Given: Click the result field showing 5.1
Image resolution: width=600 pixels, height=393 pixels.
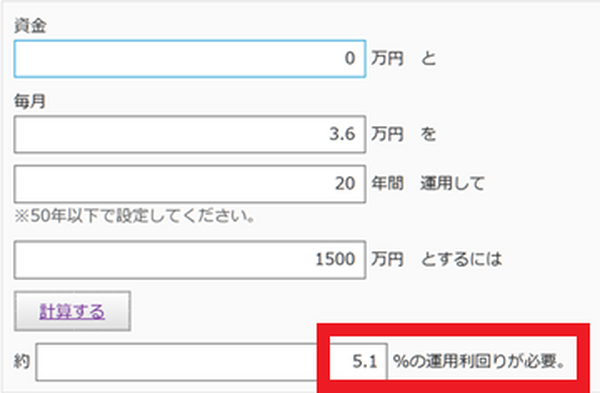Looking at the screenshot, I should pos(212,362).
